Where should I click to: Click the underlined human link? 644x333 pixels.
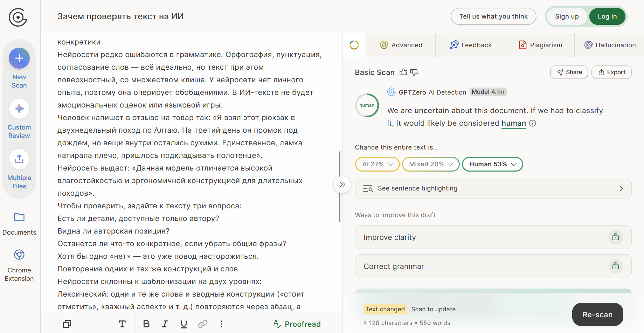[x=514, y=123]
